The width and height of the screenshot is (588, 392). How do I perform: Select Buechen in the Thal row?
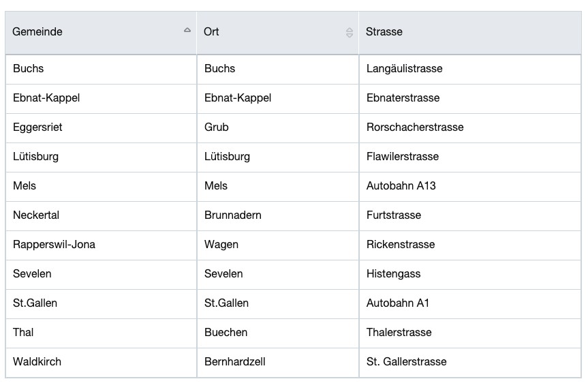click(x=278, y=333)
